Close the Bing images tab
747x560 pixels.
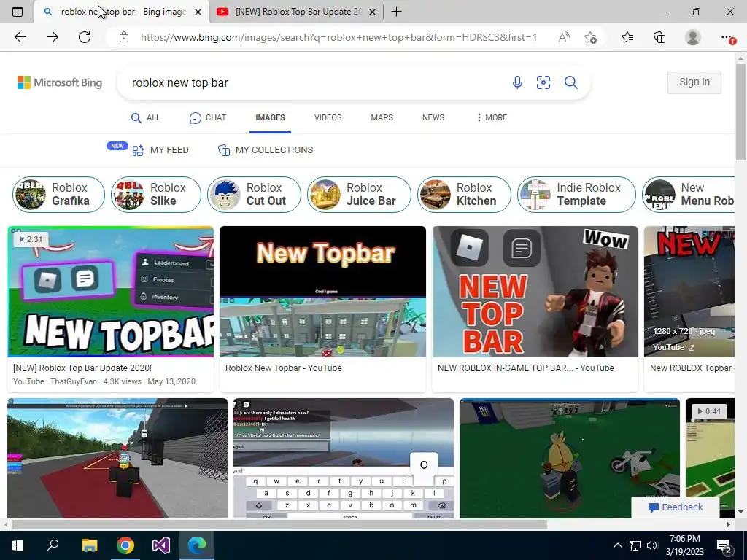tap(198, 12)
